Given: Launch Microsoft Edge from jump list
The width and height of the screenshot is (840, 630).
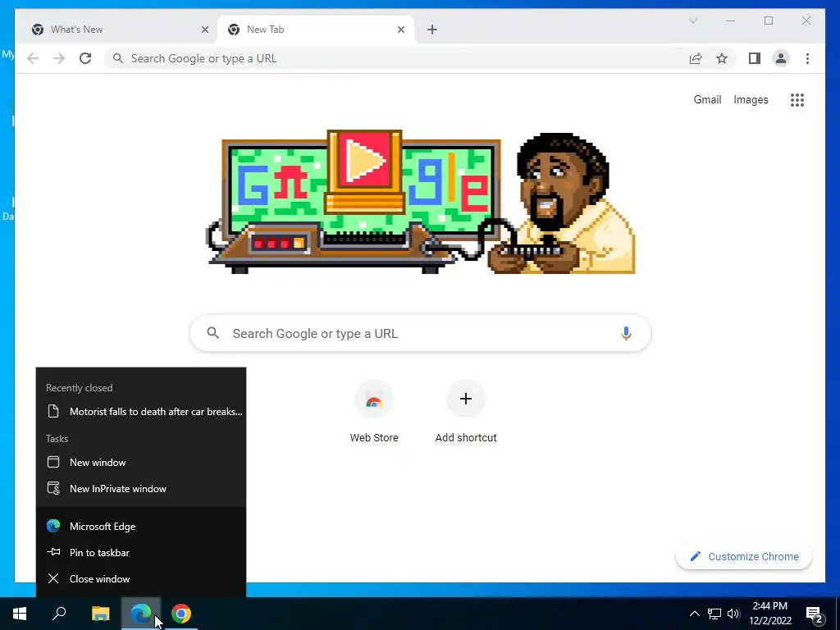Looking at the screenshot, I should point(141,526).
